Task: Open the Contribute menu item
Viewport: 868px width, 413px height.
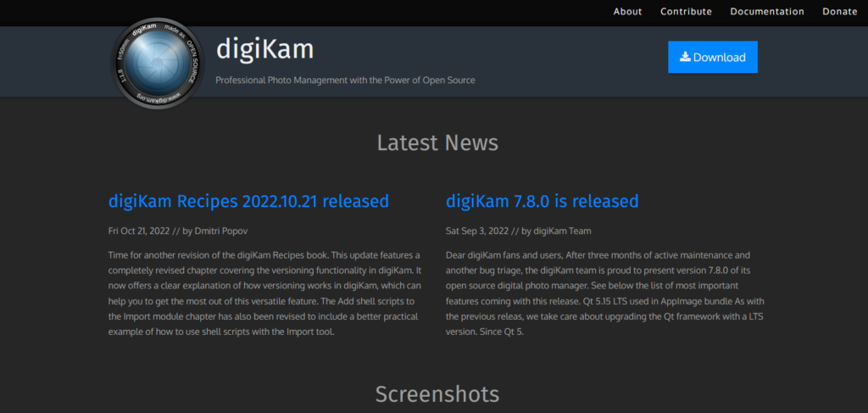Action: (686, 12)
